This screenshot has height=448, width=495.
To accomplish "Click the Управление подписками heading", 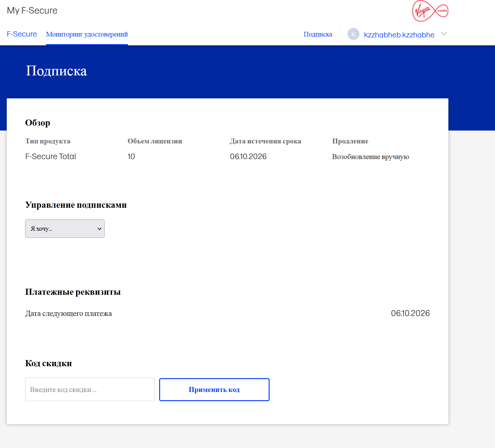I will pyautogui.click(x=76, y=205).
